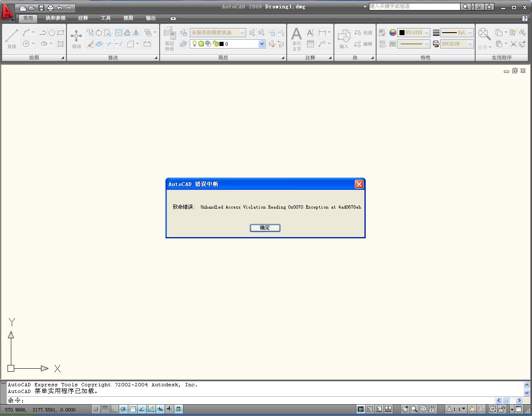The height and width of the screenshot is (416, 532).
Task: Select the mirror tool in 修改 panel
Action: [x=136, y=33]
